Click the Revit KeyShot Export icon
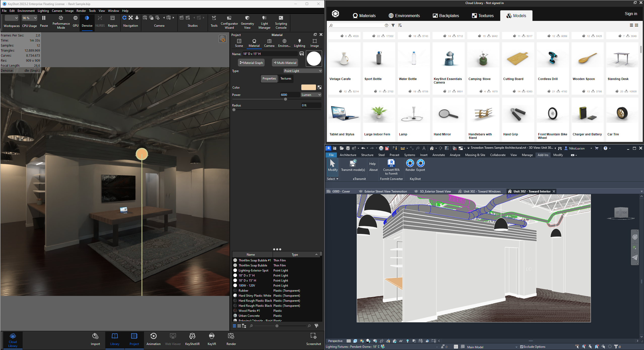This screenshot has height=350, width=644. point(420,165)
